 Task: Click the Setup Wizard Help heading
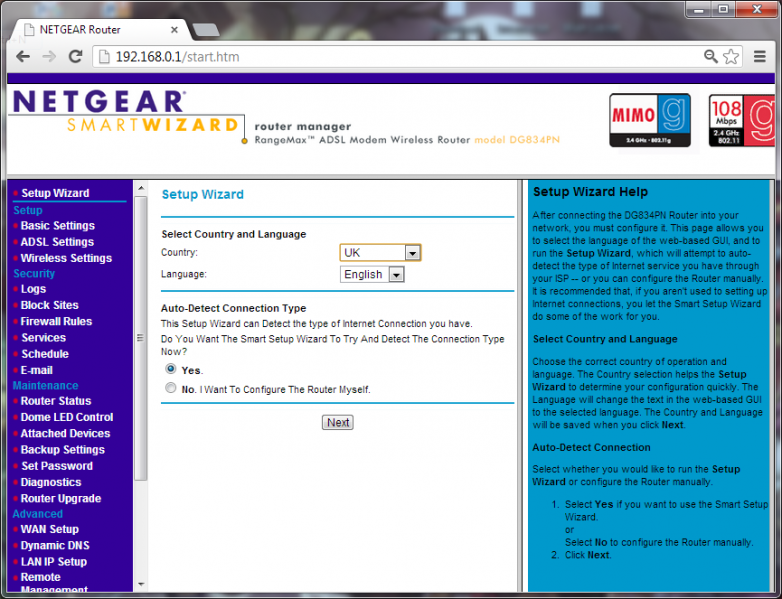pos(590,192)
